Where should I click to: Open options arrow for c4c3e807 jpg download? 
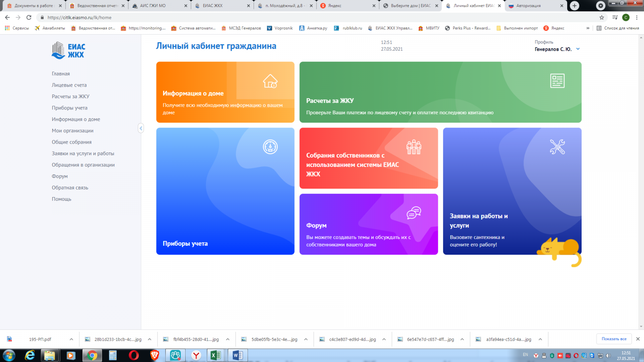[x=384, y=339]
